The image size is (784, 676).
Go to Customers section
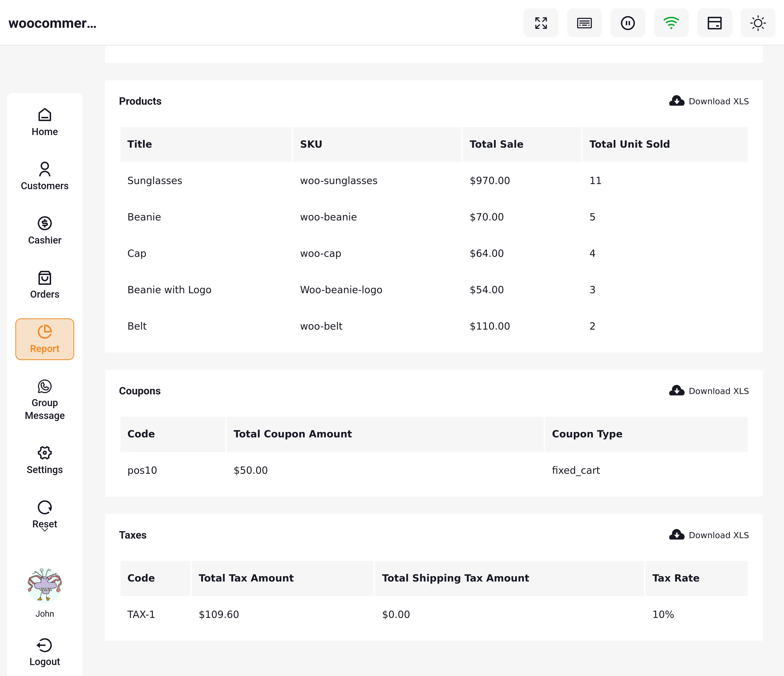point(45,176)
